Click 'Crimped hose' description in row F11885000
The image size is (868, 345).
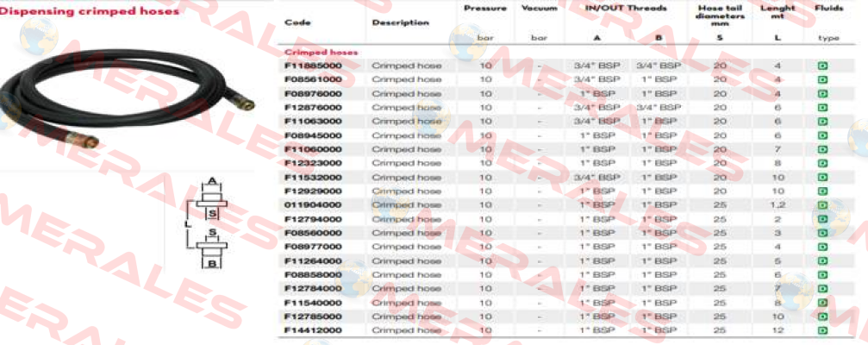point(407,66)
